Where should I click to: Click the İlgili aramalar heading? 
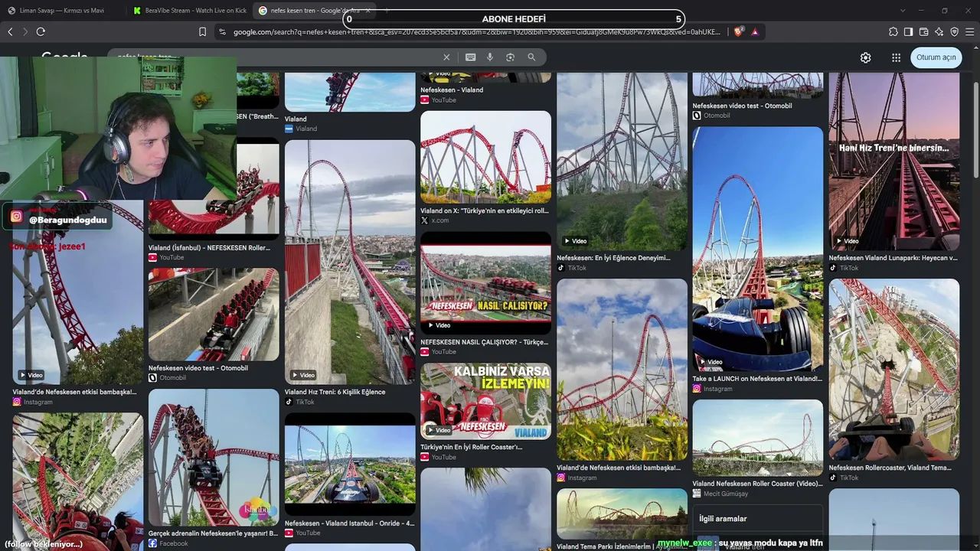coord(723,519)
